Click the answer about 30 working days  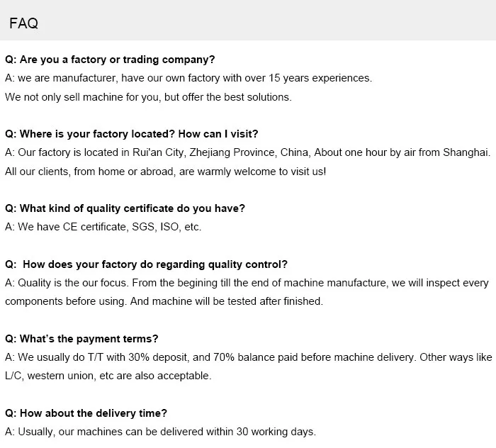160,432
